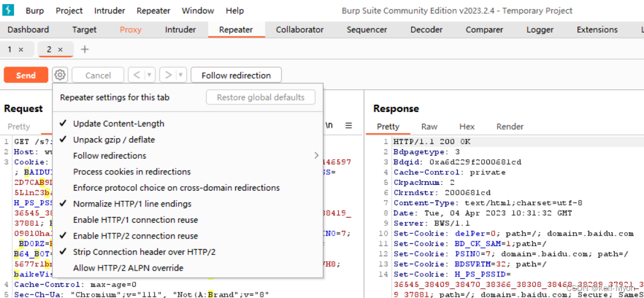
Task: Switch response view to Raw
Action: [x=429, y=127]
